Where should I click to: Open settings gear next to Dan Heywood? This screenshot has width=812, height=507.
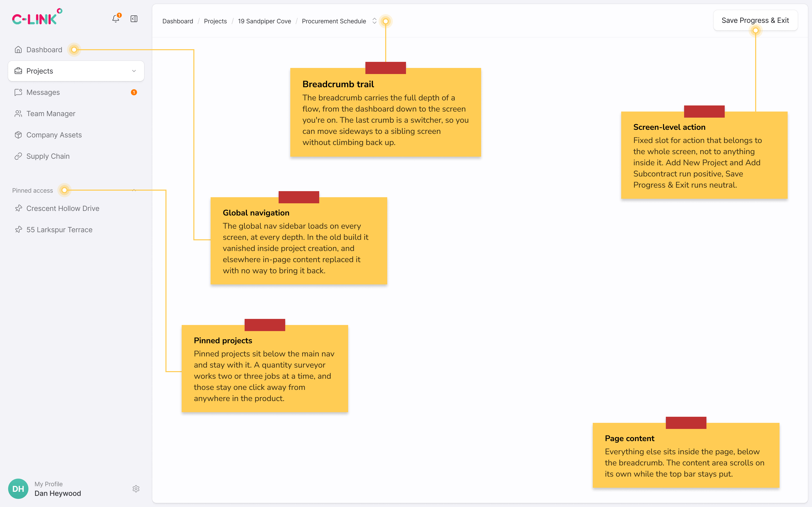(136, 488)
